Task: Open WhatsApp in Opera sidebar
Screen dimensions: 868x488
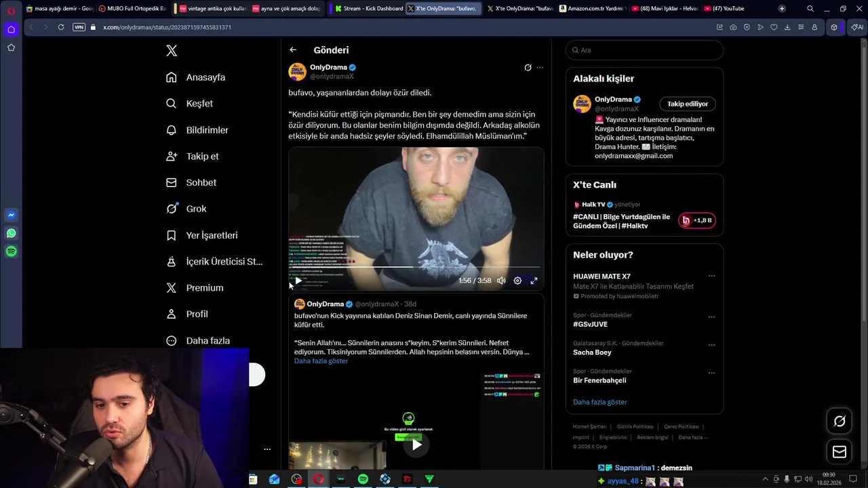Action: tap(11, 233)
